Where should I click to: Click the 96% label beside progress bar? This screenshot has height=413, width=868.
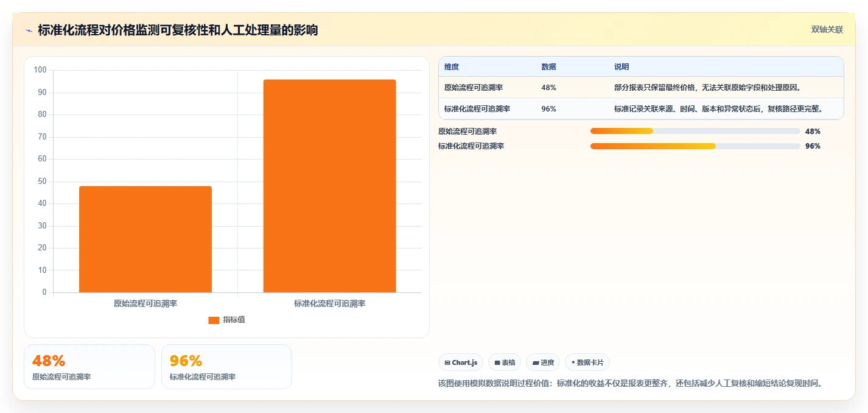[x=813, y=146]
